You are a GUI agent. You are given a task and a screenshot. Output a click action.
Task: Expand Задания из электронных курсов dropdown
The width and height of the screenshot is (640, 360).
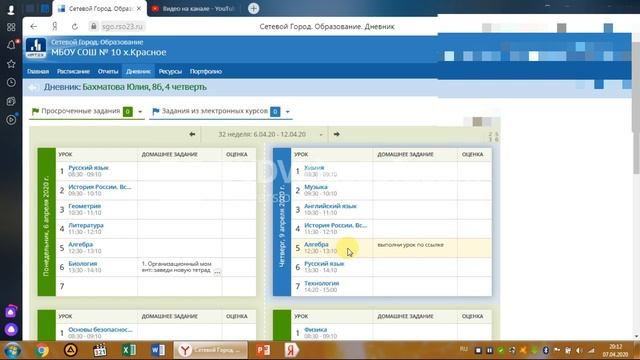pos(287,111)
